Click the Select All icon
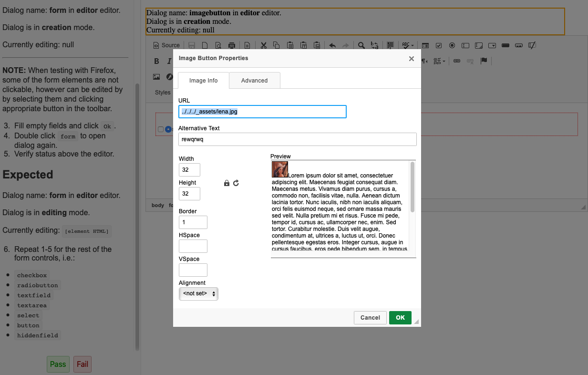The width and height of the screenshot is (588, 375). point(390,45)
